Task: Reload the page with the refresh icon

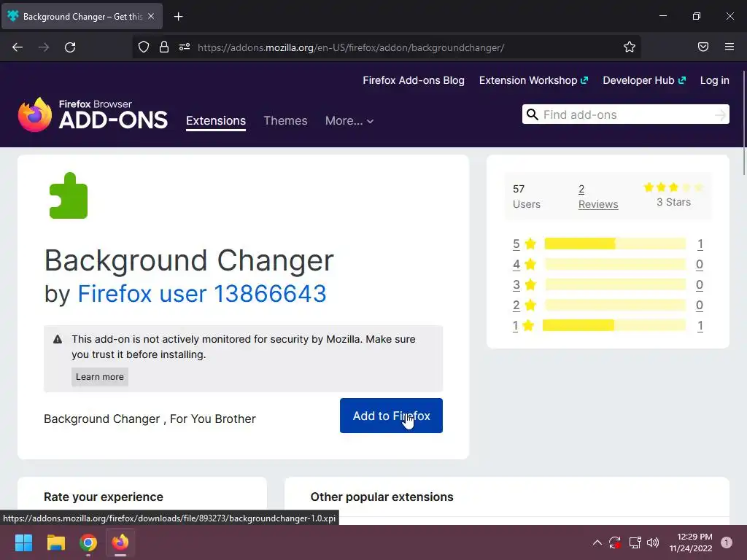Action: tap(70, 47)
